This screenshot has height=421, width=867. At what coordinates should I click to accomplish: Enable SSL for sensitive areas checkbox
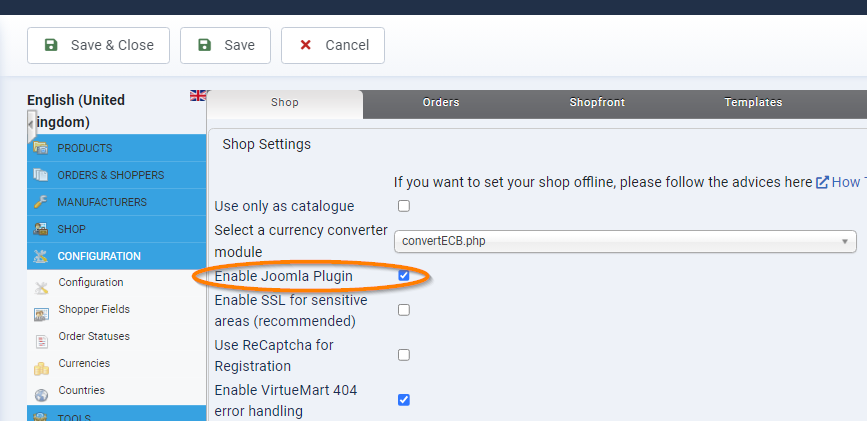404,310
